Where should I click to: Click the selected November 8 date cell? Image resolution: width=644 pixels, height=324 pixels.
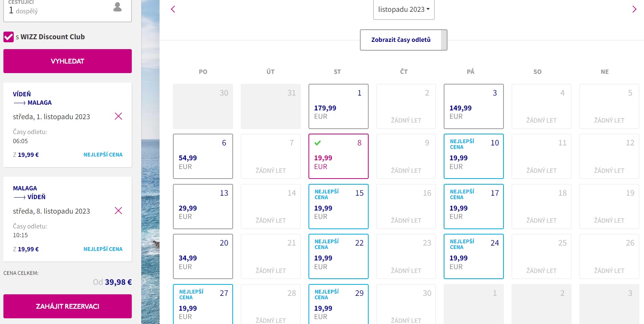tap(338, 156)
